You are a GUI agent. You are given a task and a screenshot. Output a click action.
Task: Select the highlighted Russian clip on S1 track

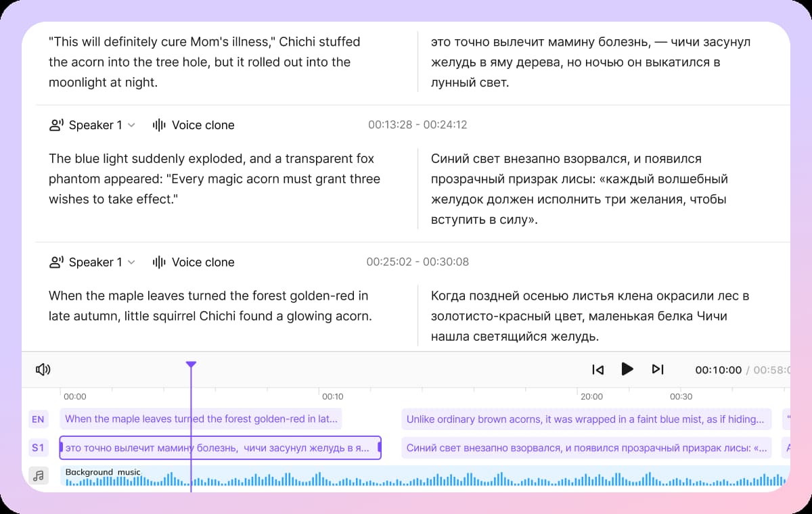(x=220, y=447)
